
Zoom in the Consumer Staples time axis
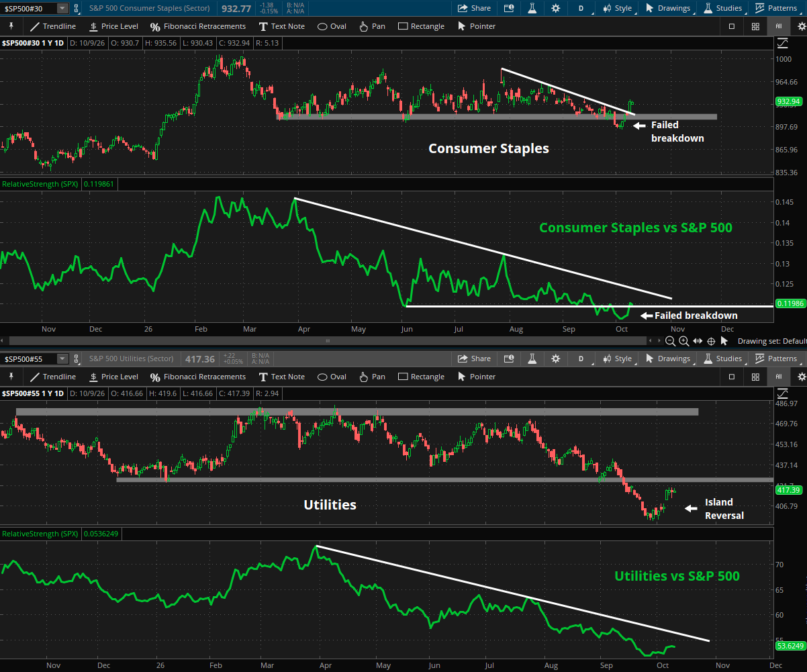(684, 340)
